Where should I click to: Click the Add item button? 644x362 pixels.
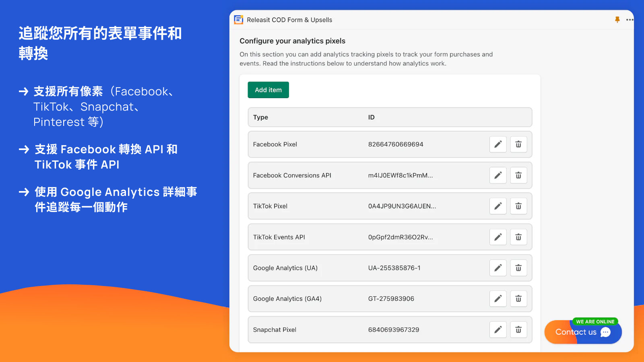268,90
